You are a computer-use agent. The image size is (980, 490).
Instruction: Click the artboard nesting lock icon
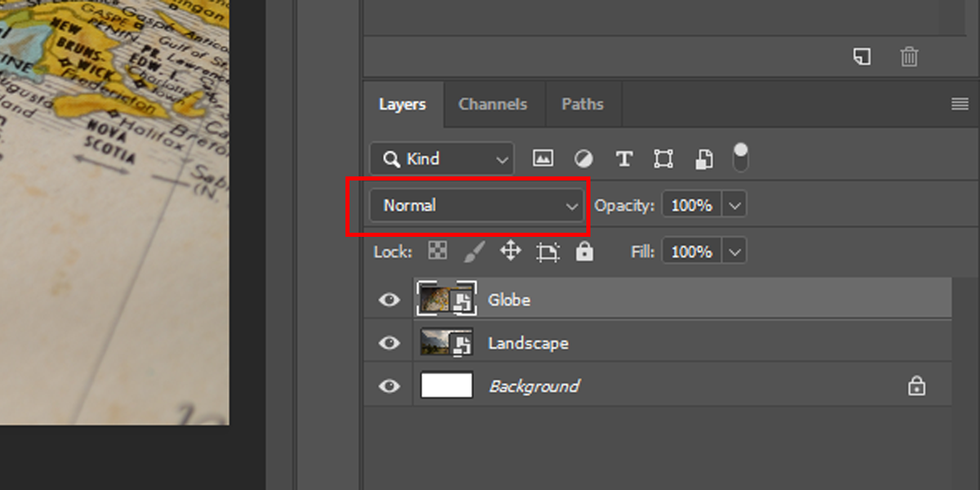548,252
